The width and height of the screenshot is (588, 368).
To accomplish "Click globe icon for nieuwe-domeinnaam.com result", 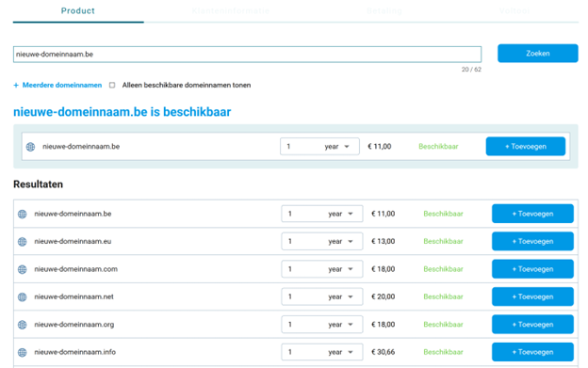I will coord(23,269).
